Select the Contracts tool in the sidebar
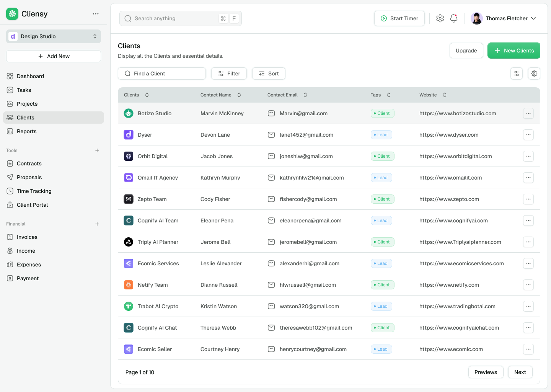Image resolution: width=551 pixels, height=392 pixels. [29, 163]
